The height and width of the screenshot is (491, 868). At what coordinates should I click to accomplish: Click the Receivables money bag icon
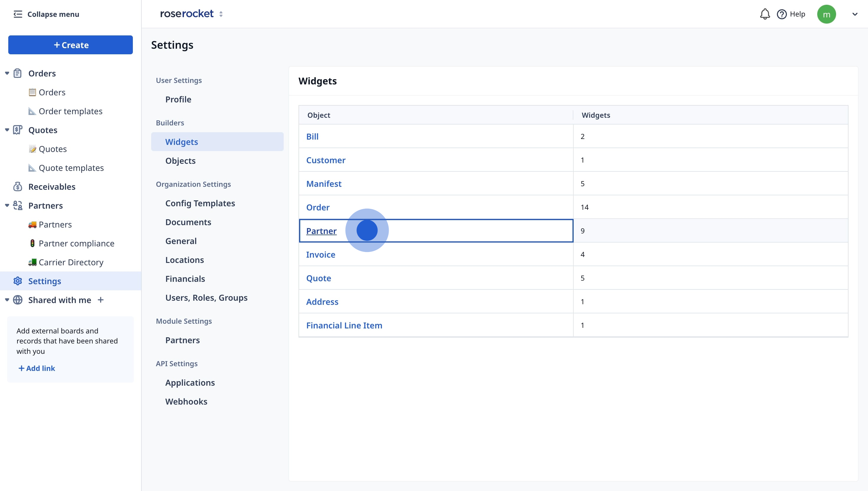click(x=17, y=186)
